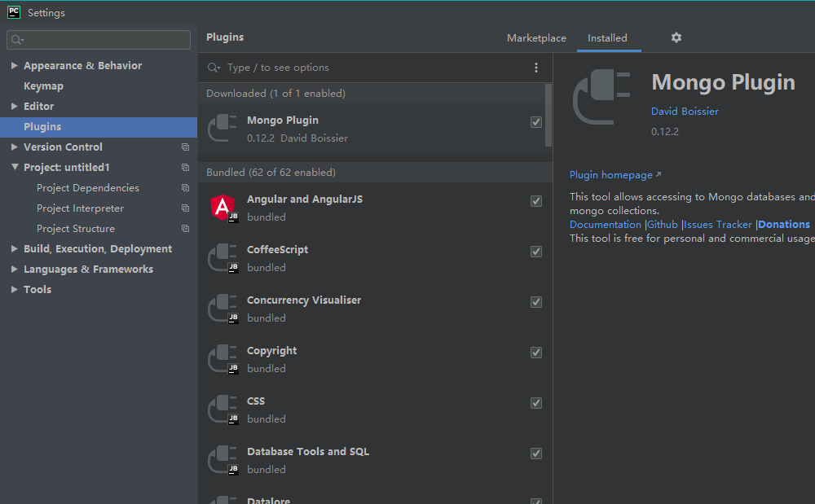Screen dimensions: 815x504
Task: Click external link arrow next to Plugin homepage
Action: [659, 174]
